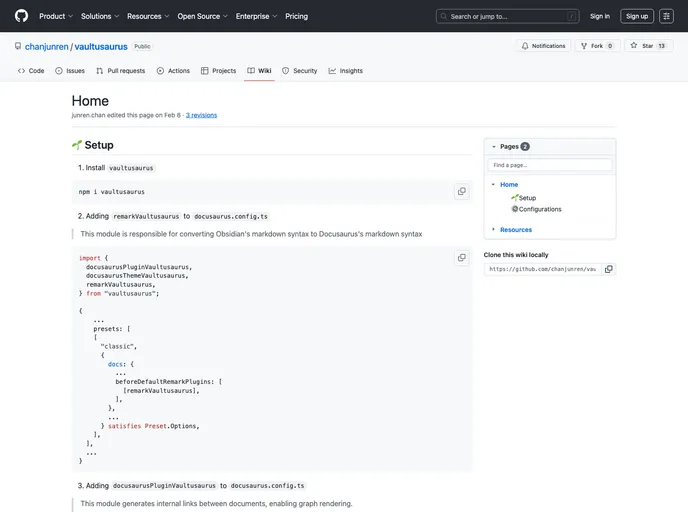Click the bell icon in Notifications
Viewport: 688px width, 512px height.
point(525,46)
